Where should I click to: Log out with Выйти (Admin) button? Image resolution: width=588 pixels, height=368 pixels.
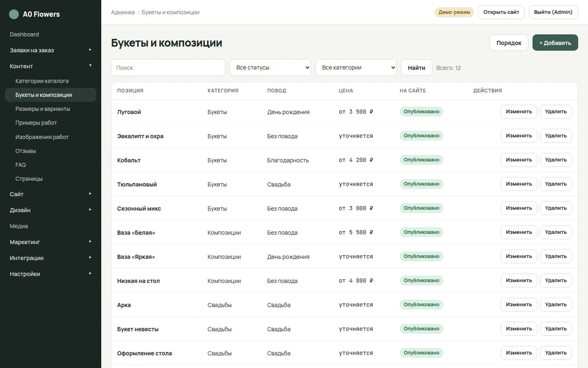coord(553,12)
